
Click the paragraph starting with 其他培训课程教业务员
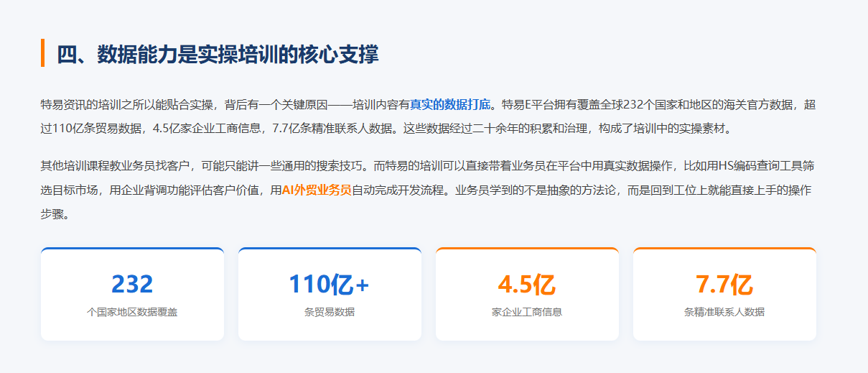pos(429,190)
